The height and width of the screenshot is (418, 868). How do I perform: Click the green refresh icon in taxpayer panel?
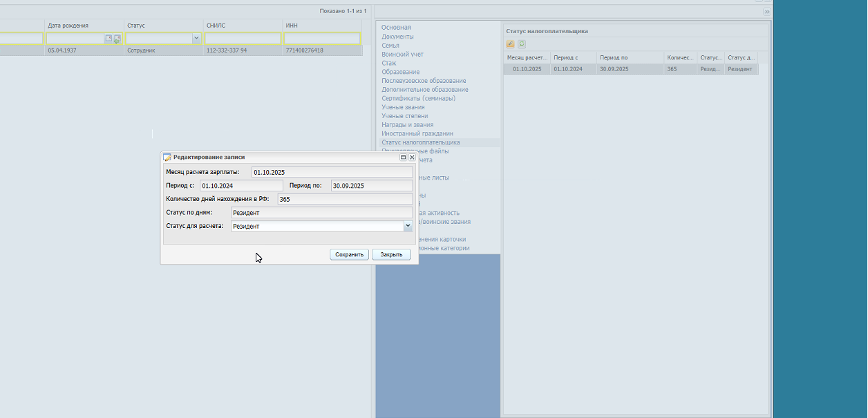(x=522, y=44)
